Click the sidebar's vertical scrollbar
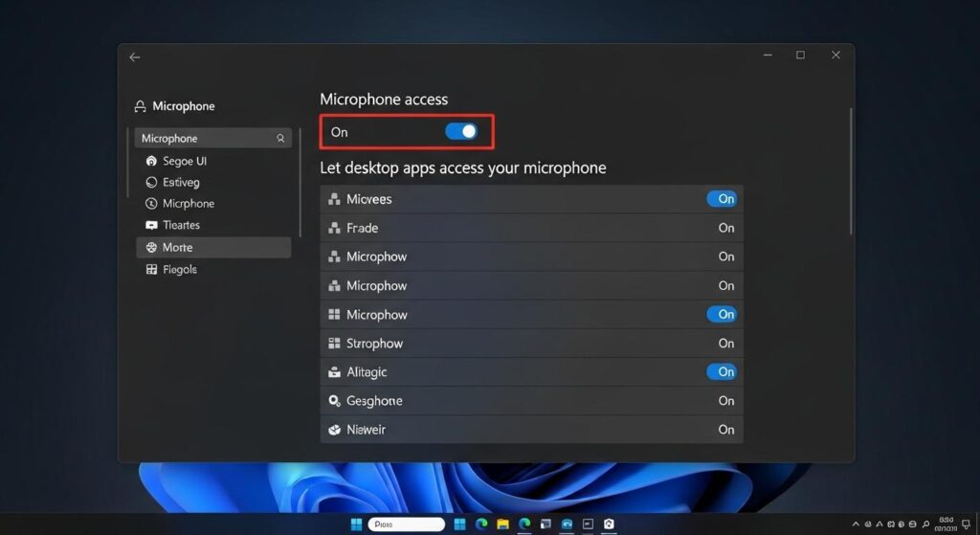The image size is (980, 535). pyautogui.click(x=300, y=183)
